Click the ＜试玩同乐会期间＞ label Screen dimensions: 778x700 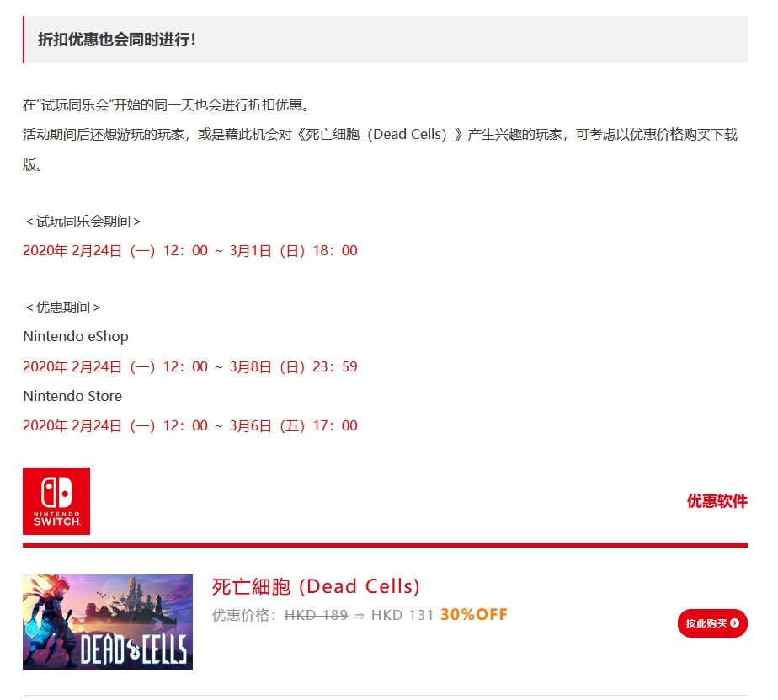[83, 222]
